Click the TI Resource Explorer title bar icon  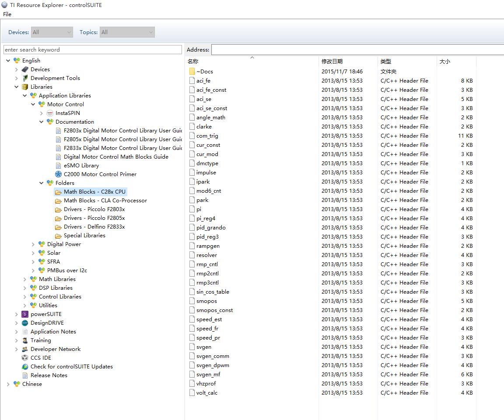pyautogui.click(x=4, y=5)
